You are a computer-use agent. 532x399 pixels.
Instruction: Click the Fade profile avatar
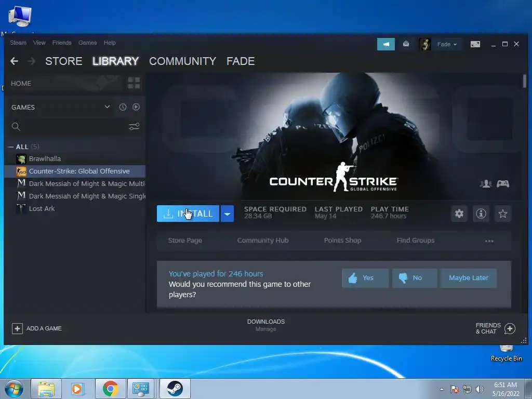424,44
